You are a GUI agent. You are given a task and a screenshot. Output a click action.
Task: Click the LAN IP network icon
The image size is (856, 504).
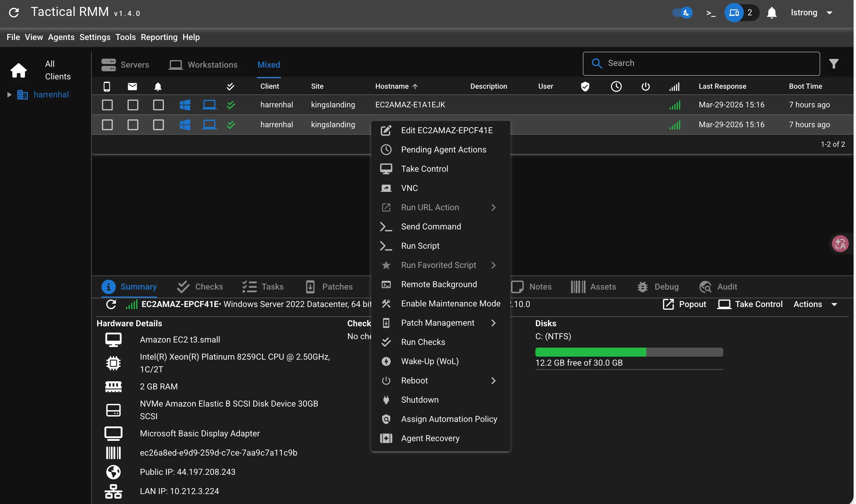tap(113, 491)
